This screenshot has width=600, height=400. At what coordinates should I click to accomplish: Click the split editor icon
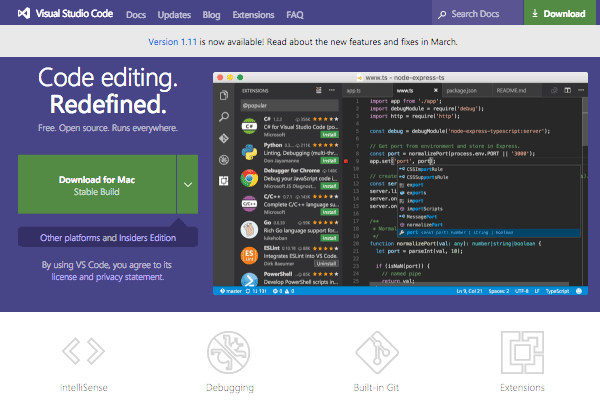pos(567,90)
